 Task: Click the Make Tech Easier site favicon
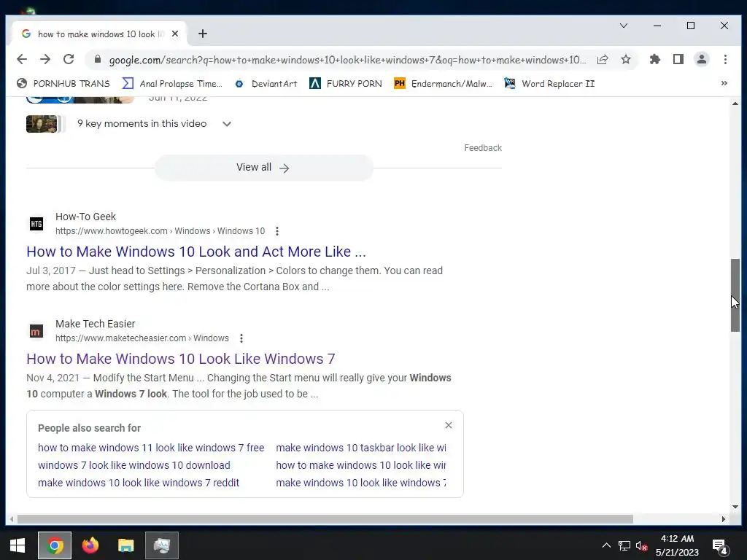click(x=36, y=331)
